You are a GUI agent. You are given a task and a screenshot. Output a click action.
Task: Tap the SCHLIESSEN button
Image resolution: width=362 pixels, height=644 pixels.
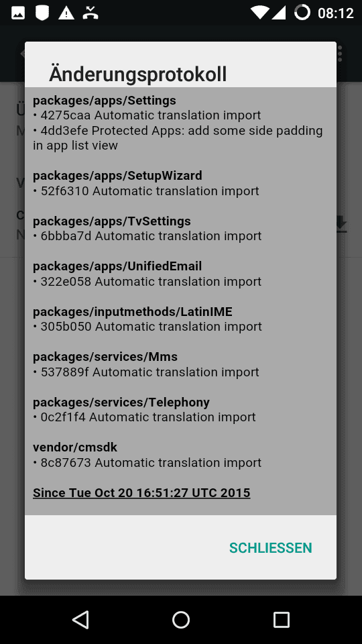pos(270,547)
